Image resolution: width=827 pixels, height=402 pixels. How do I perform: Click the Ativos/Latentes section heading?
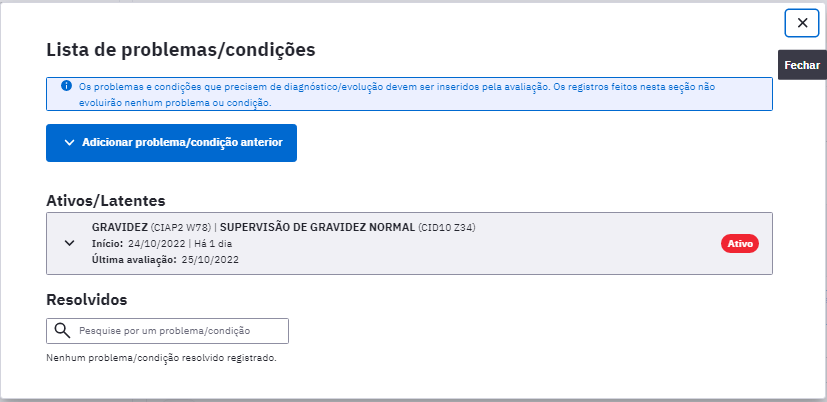(x=106, y=201)
